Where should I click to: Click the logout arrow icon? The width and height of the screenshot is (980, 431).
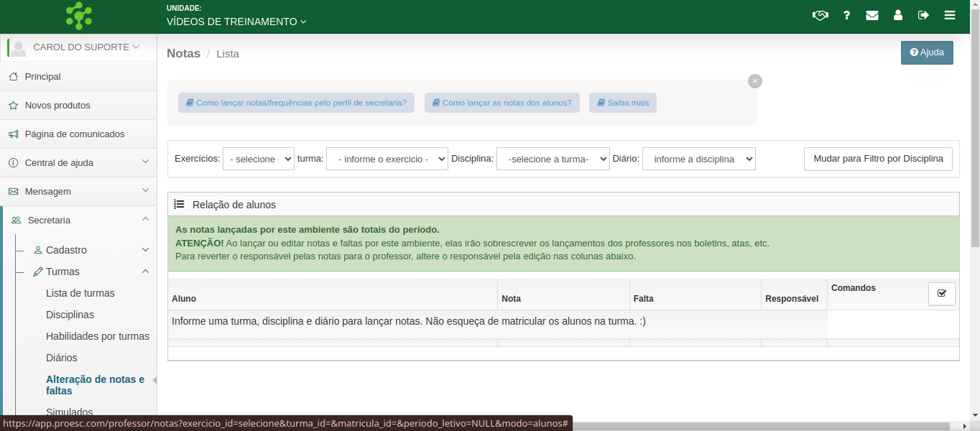click(x=924, y=15)
